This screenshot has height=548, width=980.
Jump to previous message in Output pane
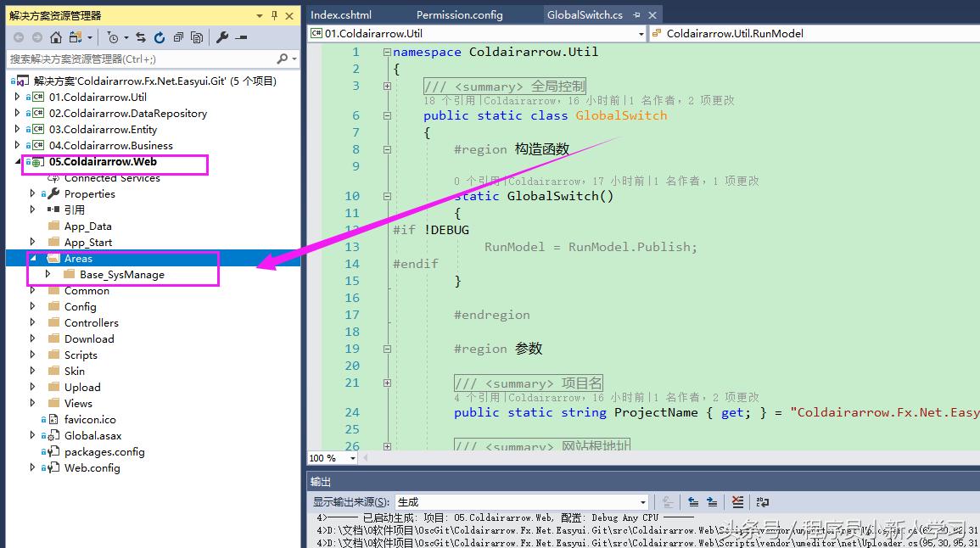point(694,502)
